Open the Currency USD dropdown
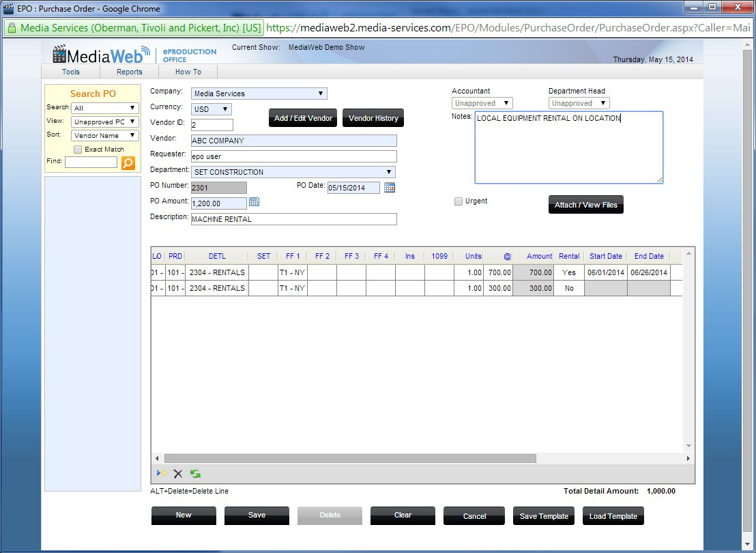 pos(212,109)
